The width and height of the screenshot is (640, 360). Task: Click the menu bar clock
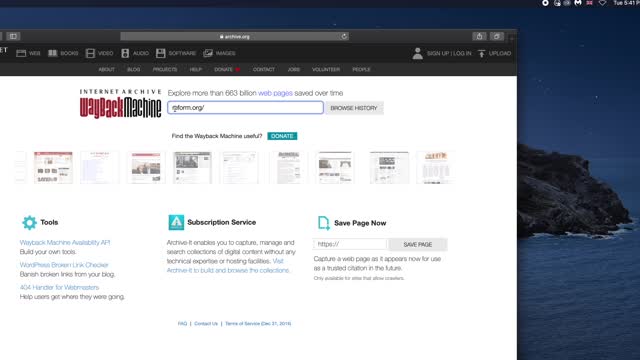(626, 3)
